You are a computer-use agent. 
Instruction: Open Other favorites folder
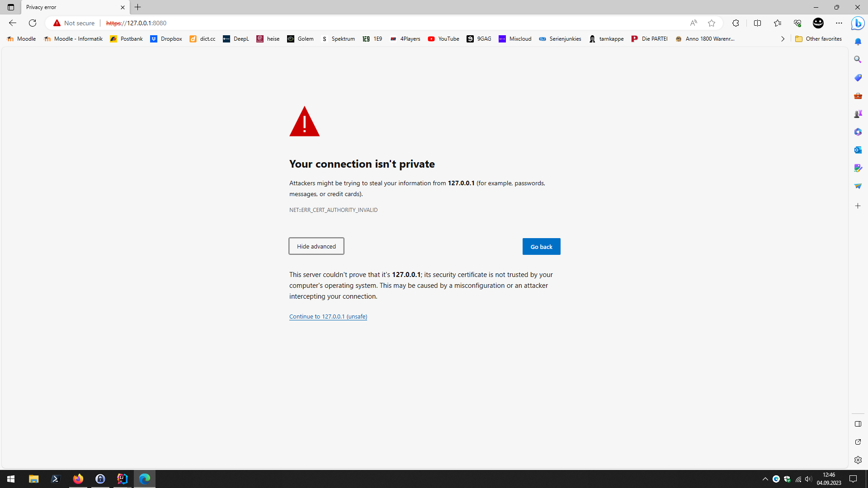pyautogui.click(x=819, y=39)
